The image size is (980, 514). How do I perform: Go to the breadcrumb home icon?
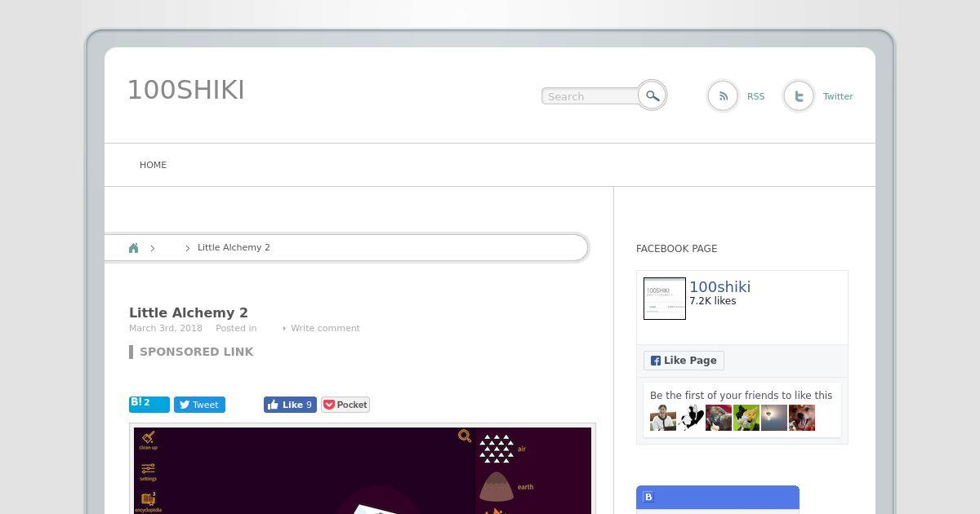134,248
